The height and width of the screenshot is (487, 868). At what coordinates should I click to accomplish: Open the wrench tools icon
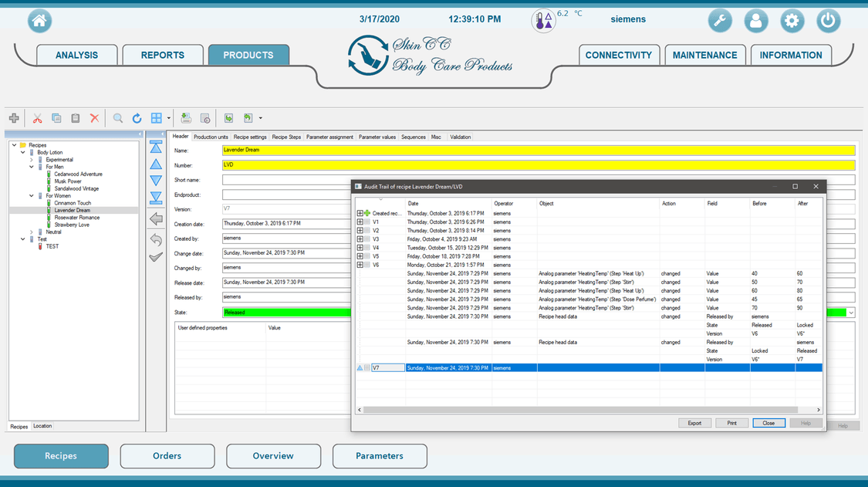pos(720,21)
